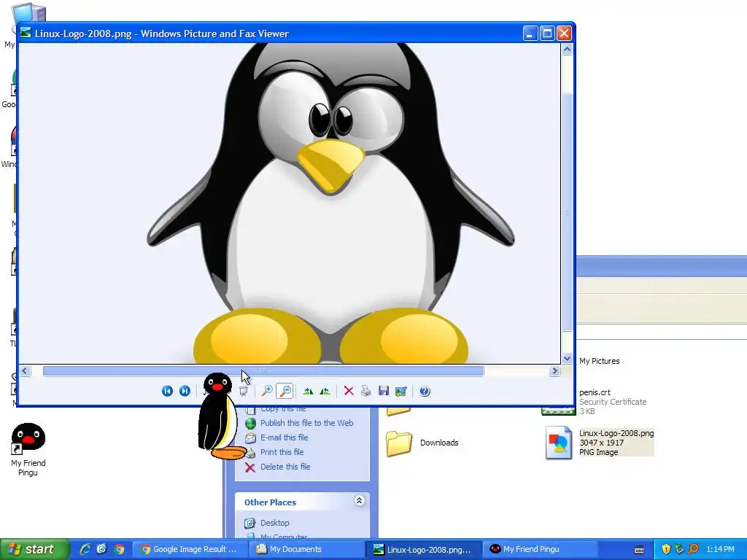Select the Downloads folder
747x560 pixels.
point(422,443)
